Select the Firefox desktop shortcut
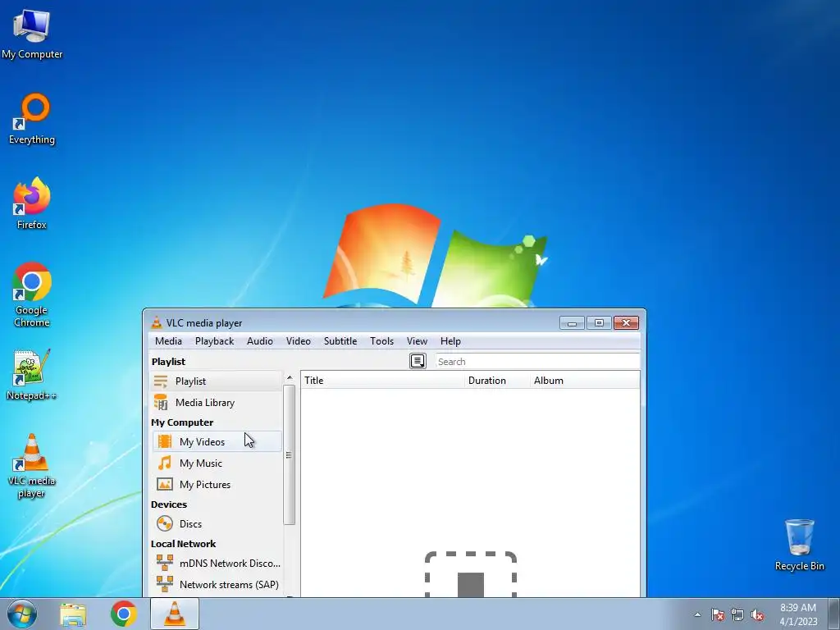 pyautogui.click(x=32, y=203)
